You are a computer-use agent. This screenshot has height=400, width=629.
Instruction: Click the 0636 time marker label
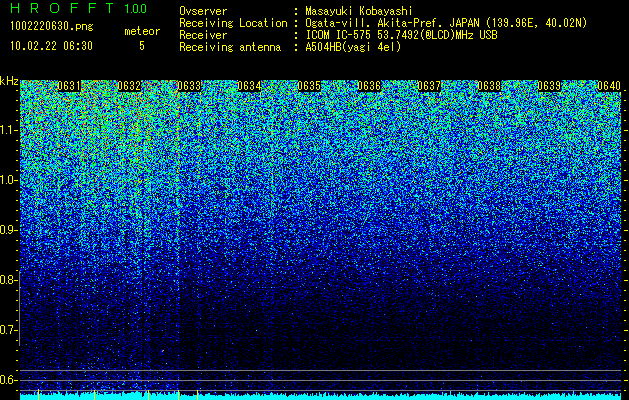tap(369, 86)
